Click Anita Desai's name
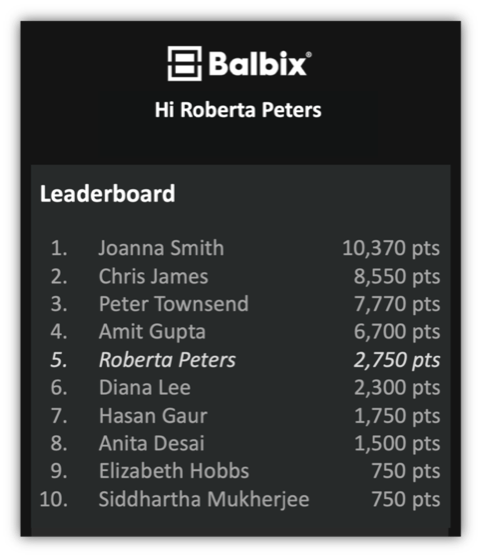 152,443
